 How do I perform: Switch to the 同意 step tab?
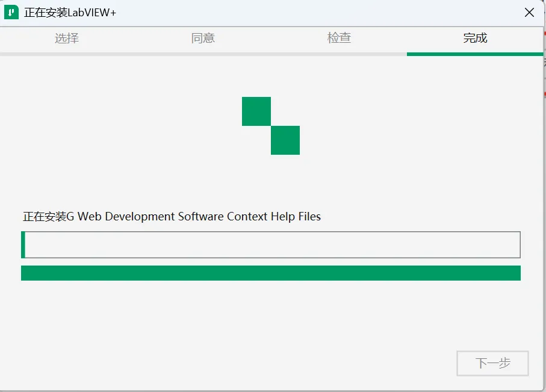pyautogui.click(x=203, y=38)
